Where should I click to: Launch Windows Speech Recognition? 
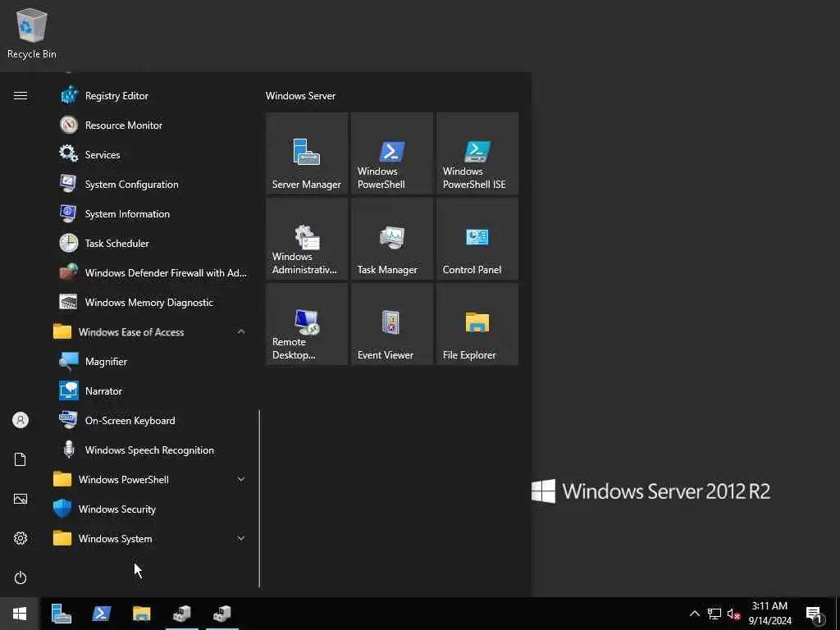coord(150,450)
